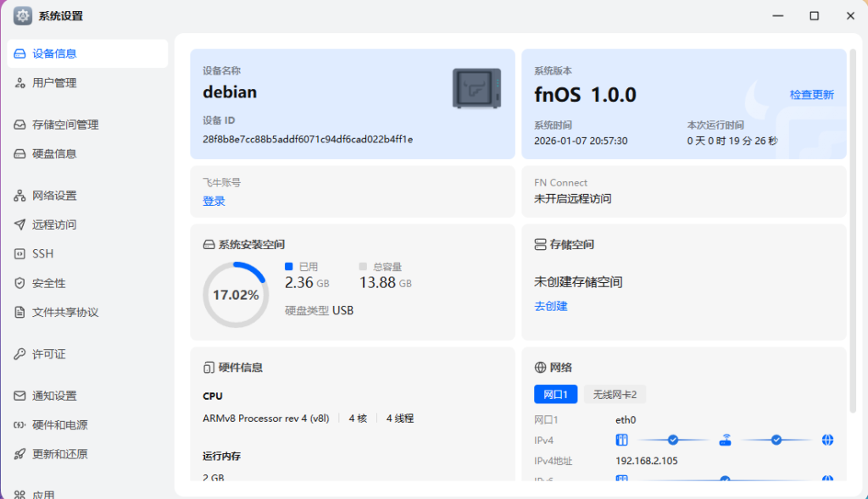
Task: Click the 系统设置 gear icon in the title bar
Action: (22, 15)
